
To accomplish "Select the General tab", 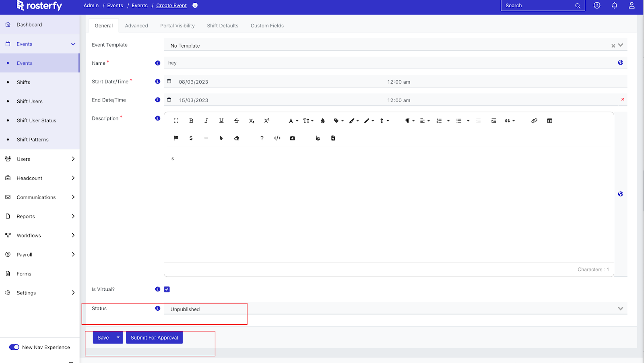I will tap(104, 26).
